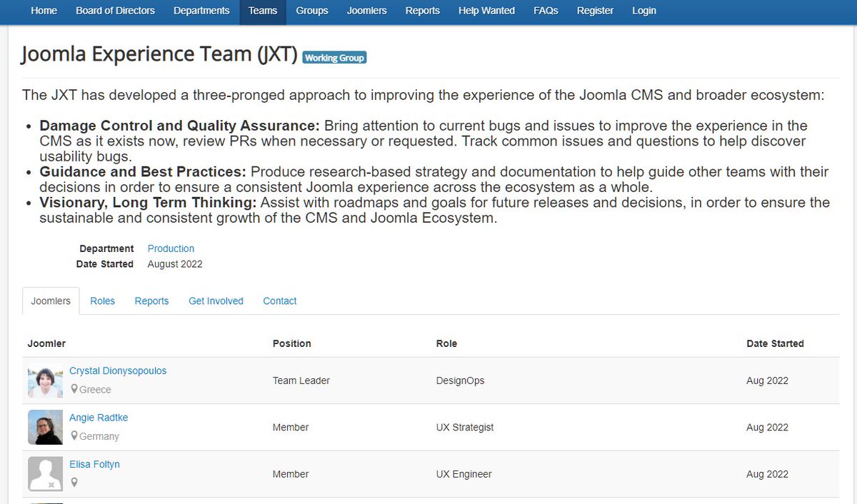Image resolution: width=857 pixels, height=504 pixels.
Task: Click the Working Group badge
Action: click(334, 58)
